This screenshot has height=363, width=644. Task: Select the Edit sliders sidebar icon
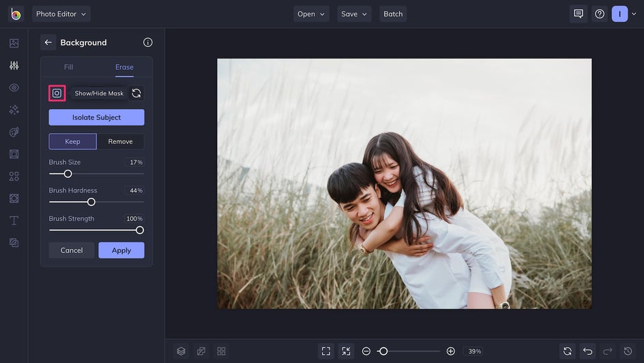pos(14,66)
